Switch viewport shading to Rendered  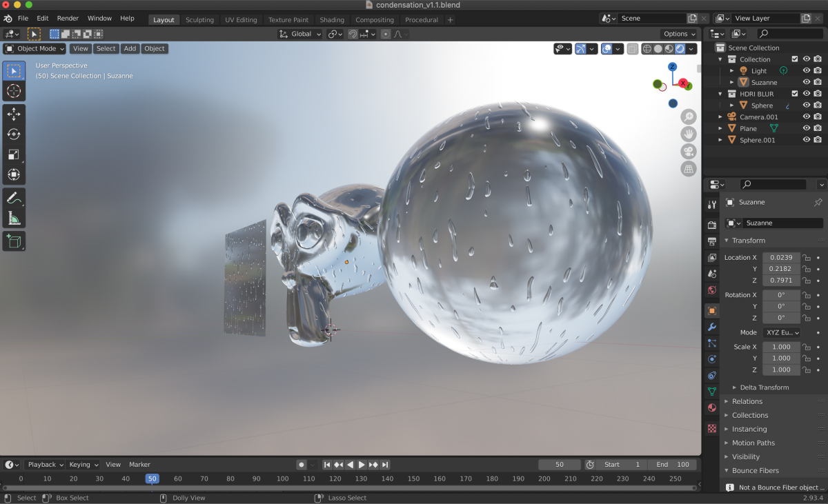click(680, 49)
